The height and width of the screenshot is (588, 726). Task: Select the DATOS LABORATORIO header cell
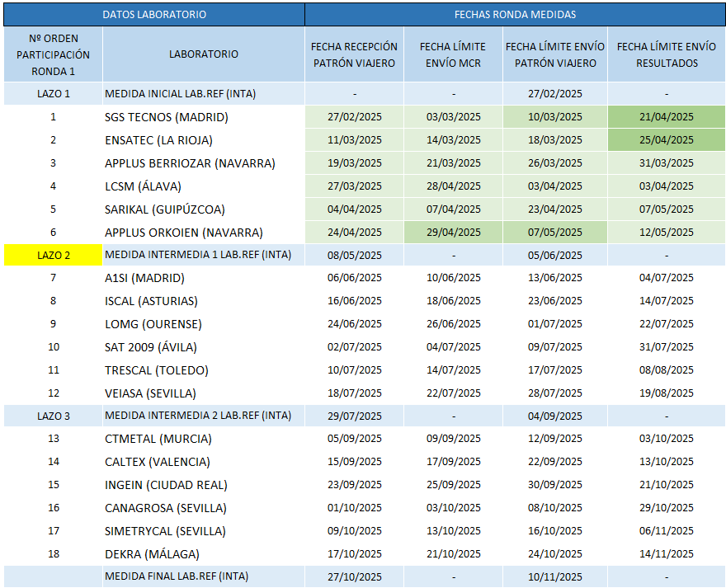tap(154, 14)
